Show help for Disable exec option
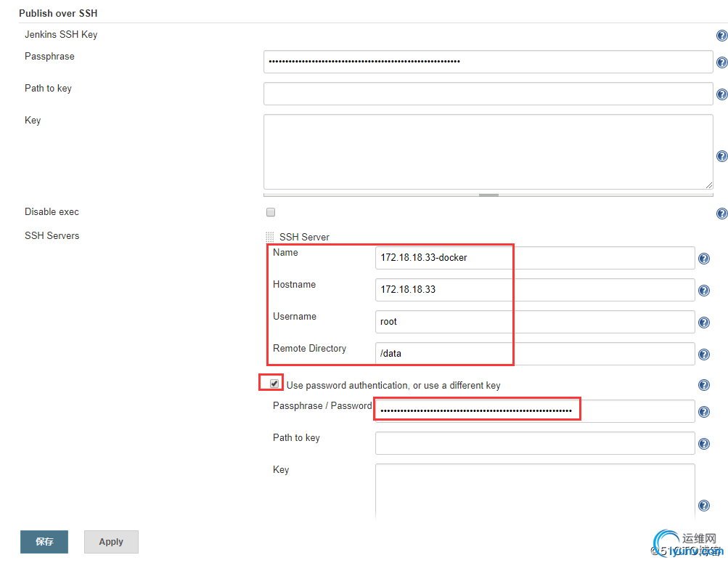 722,214
